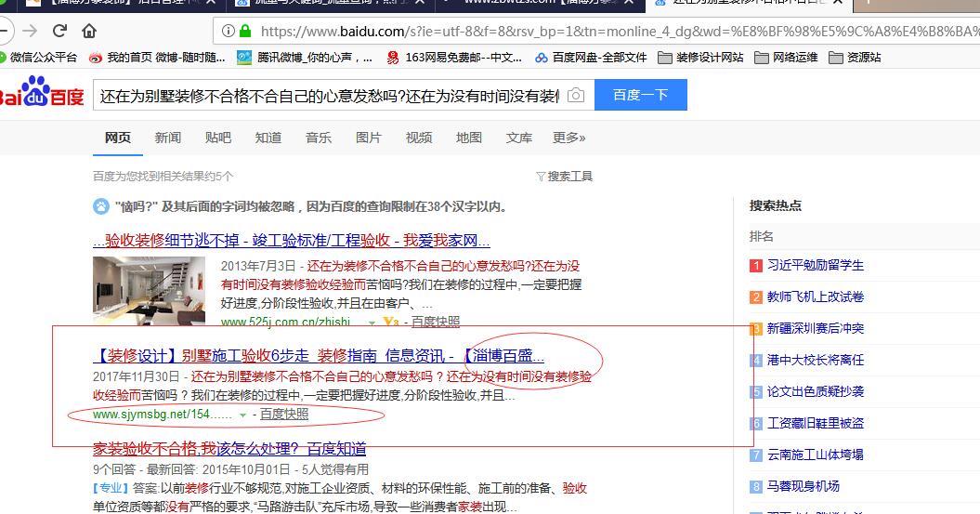Expand the arrow beside www.525j.com.cn URL
This screenshot has height=514, width=980.
(x=372, y=323)
